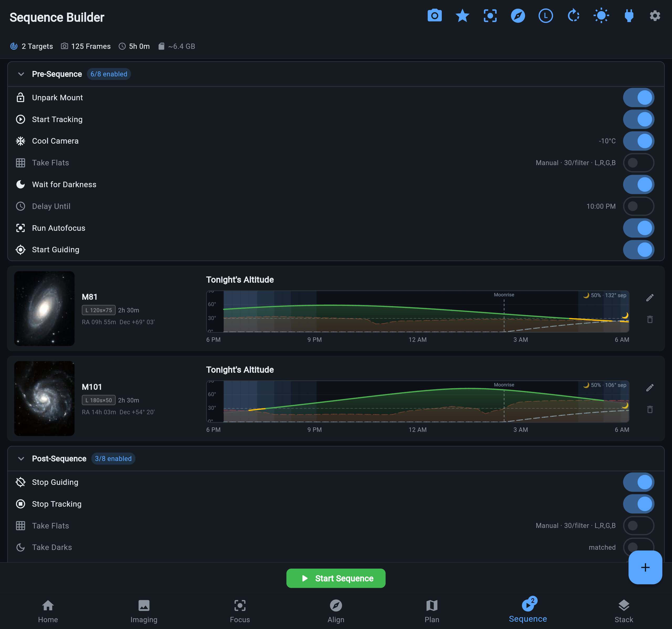Click the compass icon in top toolbar
The height and width of the screenshot is (629, 672).
(x=518, y=16)
